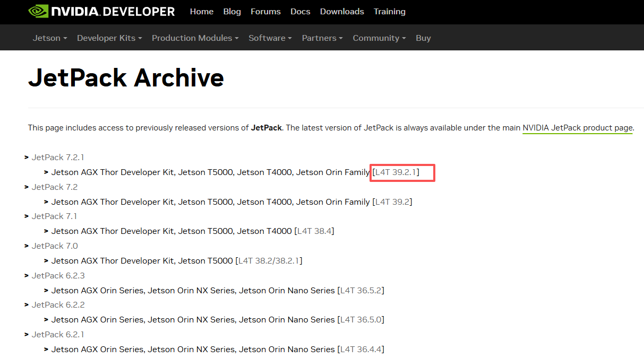Viewport: 644px width, 358px height.
Task: Open the JetPack 7.0 link
Action: (x=55, y=246)
